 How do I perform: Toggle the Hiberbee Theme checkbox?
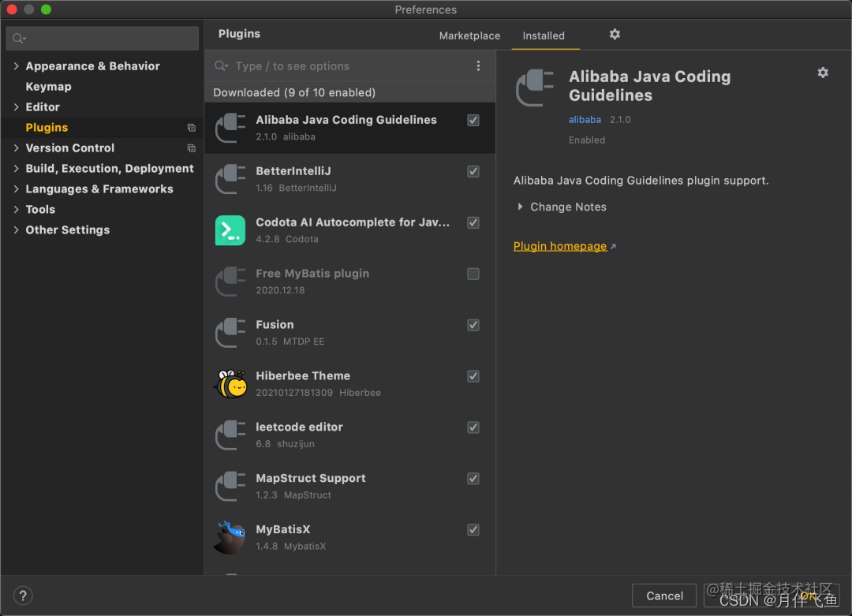[x=473, y=376]
